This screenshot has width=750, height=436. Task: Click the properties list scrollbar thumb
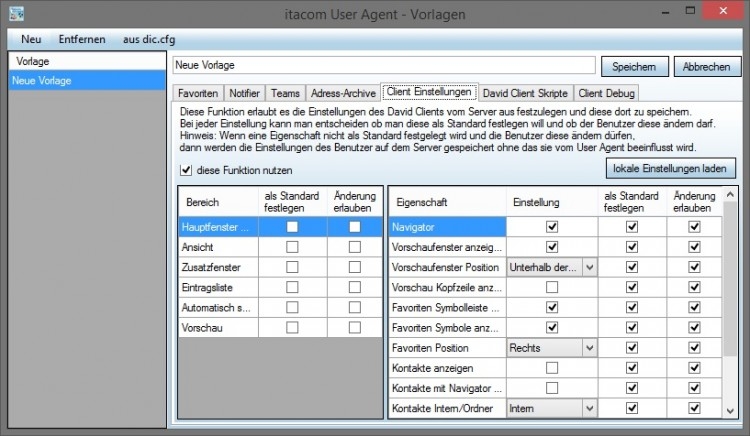pos(730,279)
